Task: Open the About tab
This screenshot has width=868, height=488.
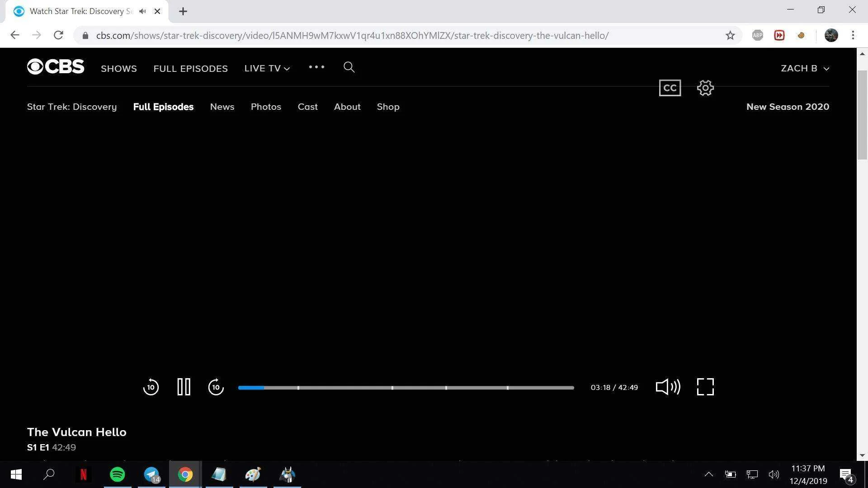Action: coord(347,107)
